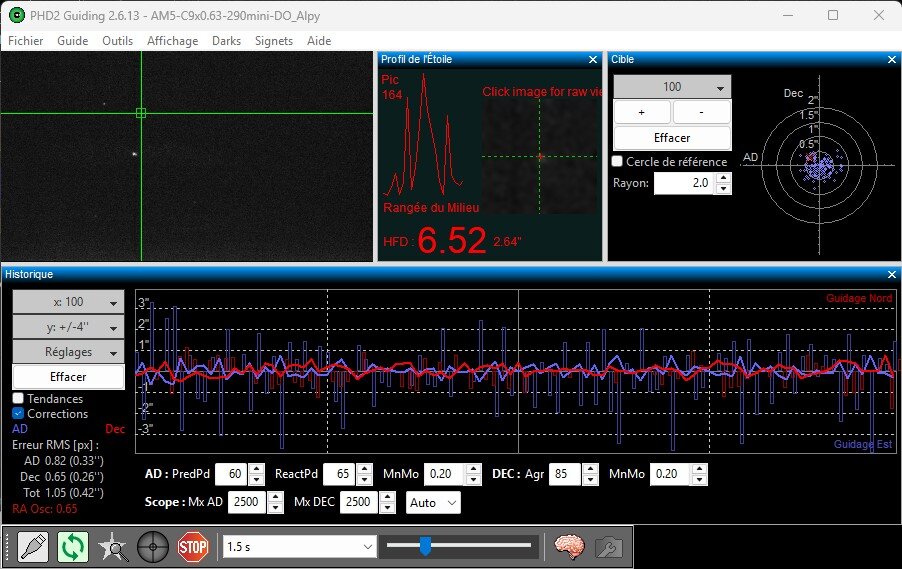902x569 pixels.
Task: Increase the Rayon value with up arrow
Action: 724,178
